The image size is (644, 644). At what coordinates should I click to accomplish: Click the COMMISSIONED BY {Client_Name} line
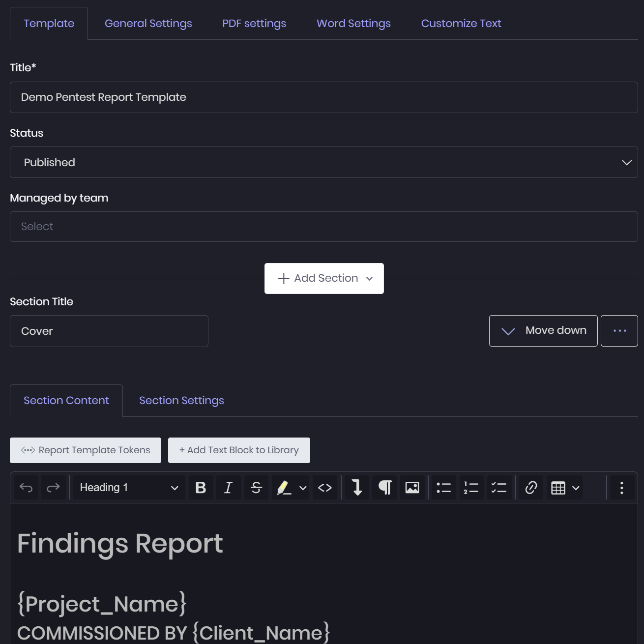pyautogui.click(x=174, y=633)
